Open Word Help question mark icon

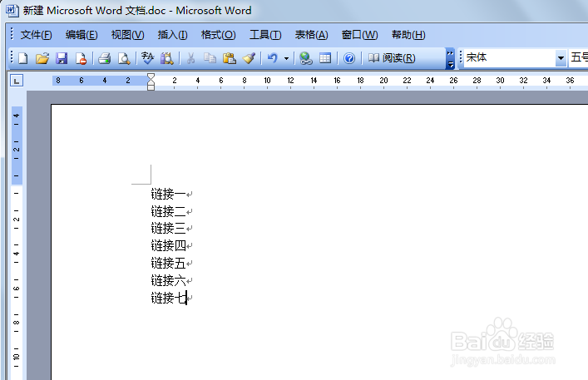[349, 58]
